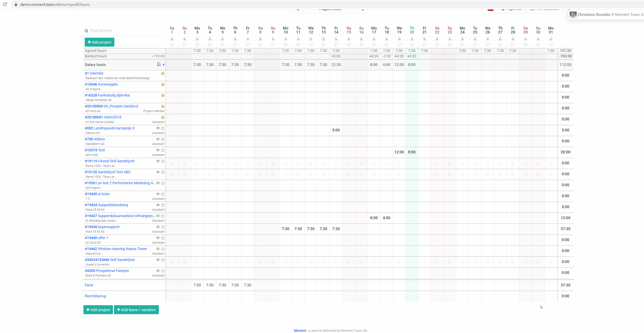Open the #19361 pv test 2 Performance Marketing link
644x333 pixels.
coord(120,183)
